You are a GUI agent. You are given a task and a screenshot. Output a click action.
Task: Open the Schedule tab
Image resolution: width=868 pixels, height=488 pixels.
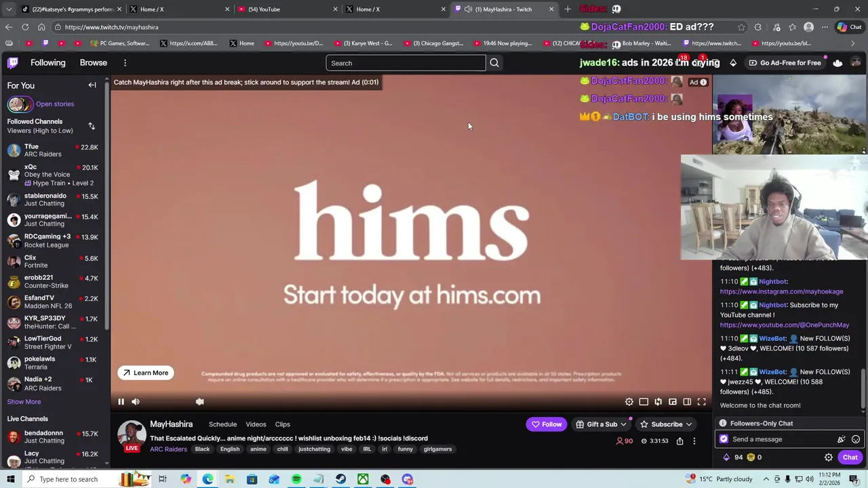click(222, 424)
